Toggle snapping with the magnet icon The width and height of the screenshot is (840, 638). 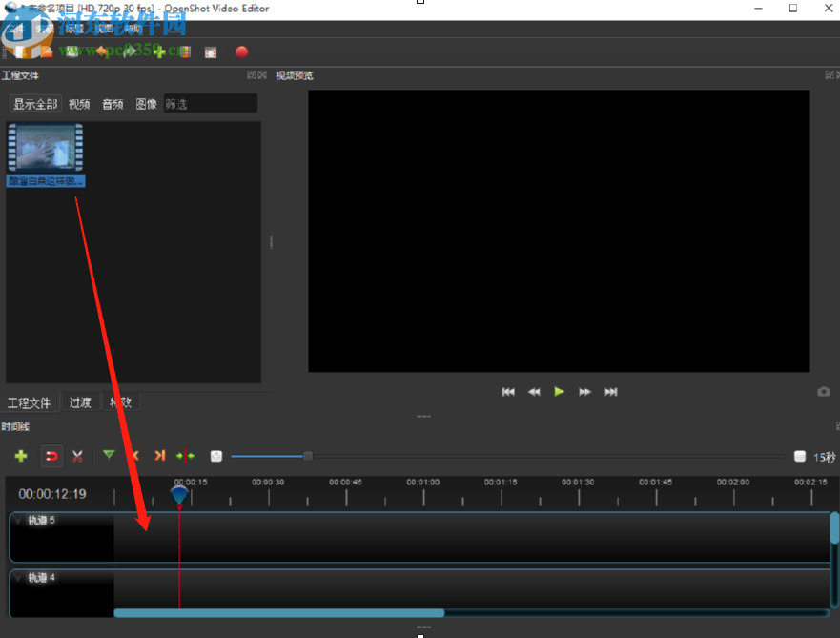pos(51,456)
